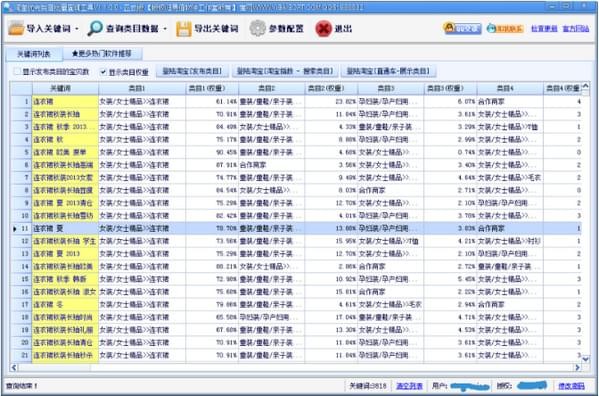This screenshot has width=599, height=396.
Task: Click the 61.14% weight cell in row 1
Action: (x=212, y=101)
